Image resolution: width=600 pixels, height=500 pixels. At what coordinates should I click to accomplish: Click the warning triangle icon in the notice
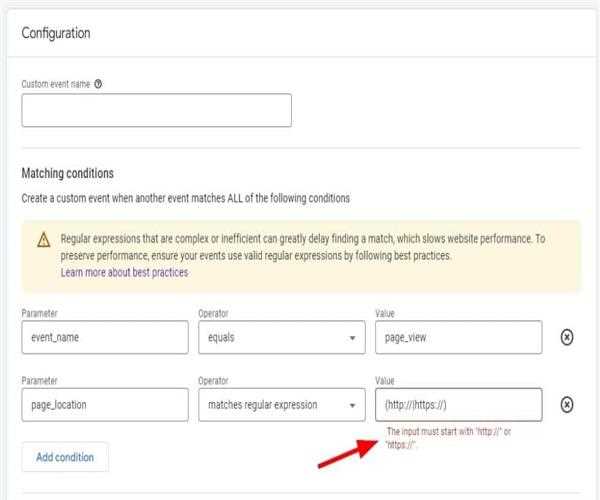(x=44, y=240)
